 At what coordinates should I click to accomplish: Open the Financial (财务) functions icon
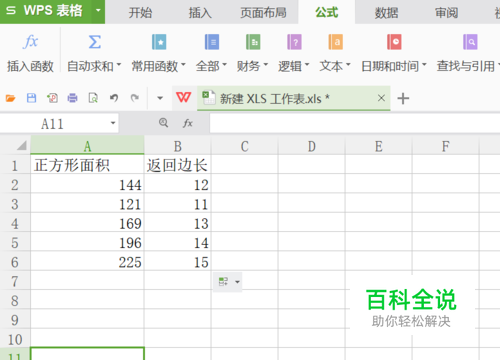pyautogui.click(x=253, y=42)
